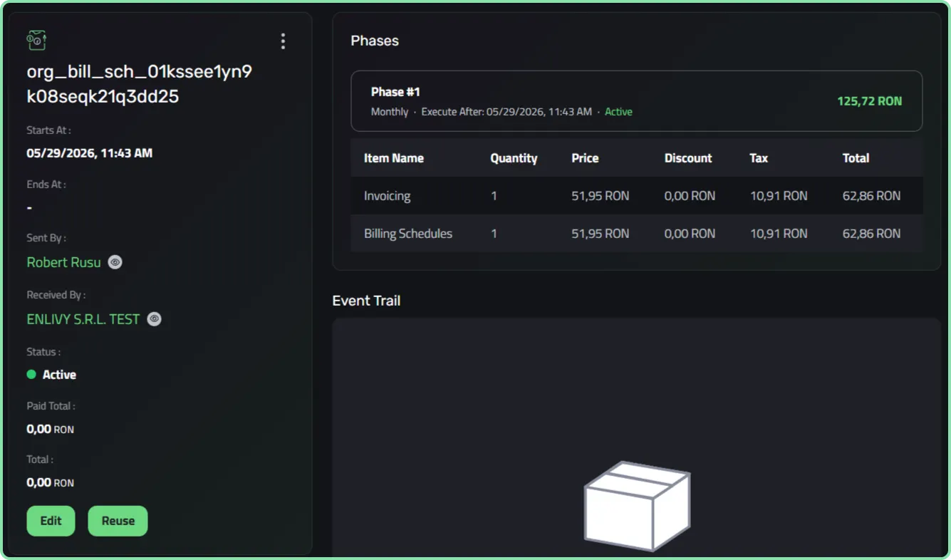Screen dimensions: 951x560
Task: Click the Invoicing row tax 10,91 RON
Action: [779, 196]
